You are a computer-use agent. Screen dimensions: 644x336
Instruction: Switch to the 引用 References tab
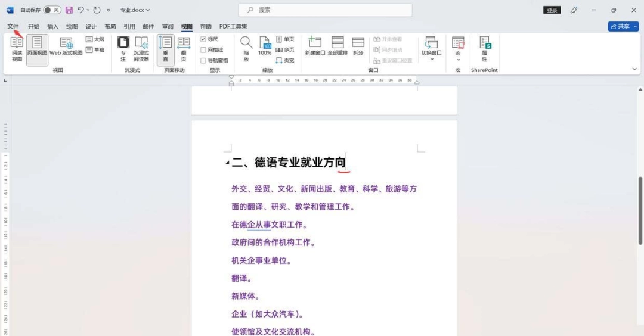129,26
